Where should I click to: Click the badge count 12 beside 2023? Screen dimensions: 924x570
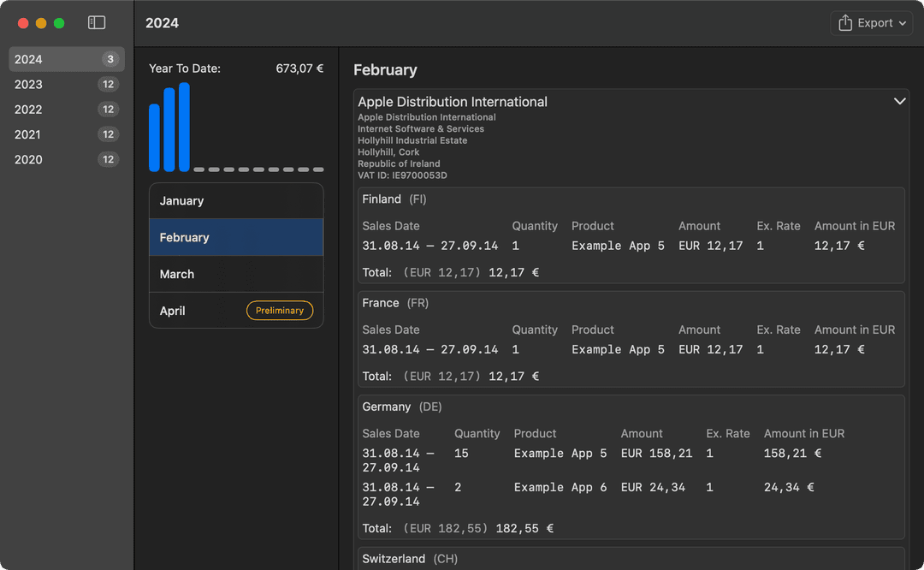pyautogui.click(x=109, y=84)
